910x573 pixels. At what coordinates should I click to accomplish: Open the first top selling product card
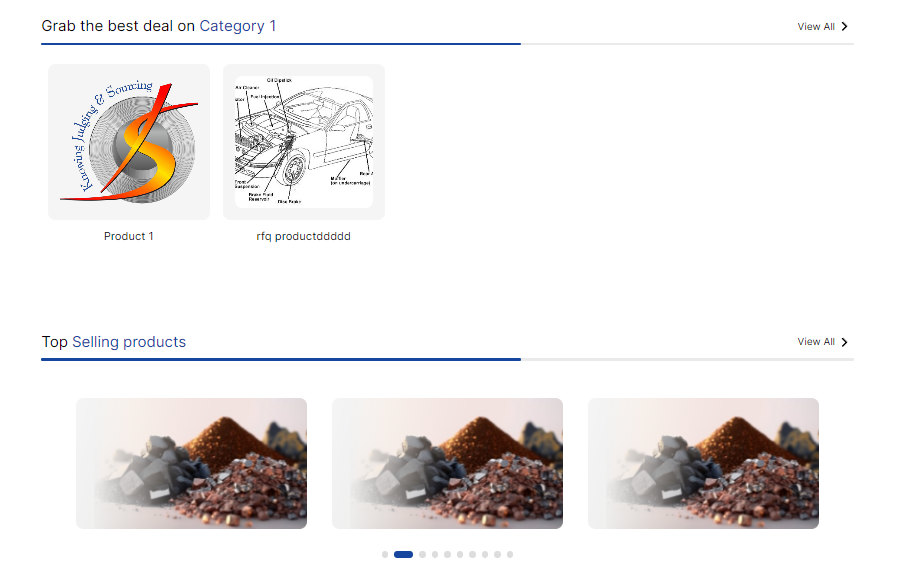point(192,463)
